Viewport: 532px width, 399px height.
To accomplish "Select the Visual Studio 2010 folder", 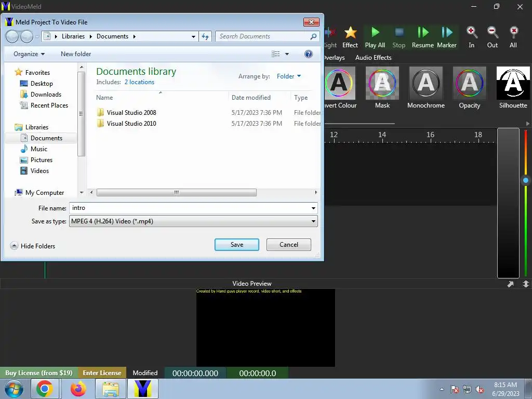I will [131, 124].
